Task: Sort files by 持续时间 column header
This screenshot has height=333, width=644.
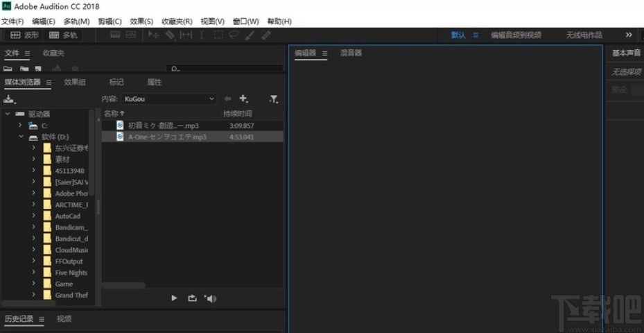Action: pyautogui.click(x=237, y=114)
